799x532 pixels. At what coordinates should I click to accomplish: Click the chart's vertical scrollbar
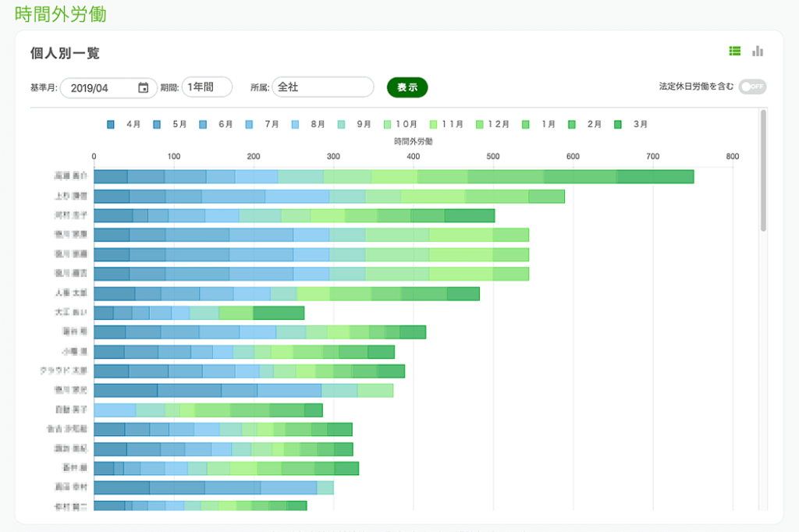pyautogui.click(x=763, y=170)
